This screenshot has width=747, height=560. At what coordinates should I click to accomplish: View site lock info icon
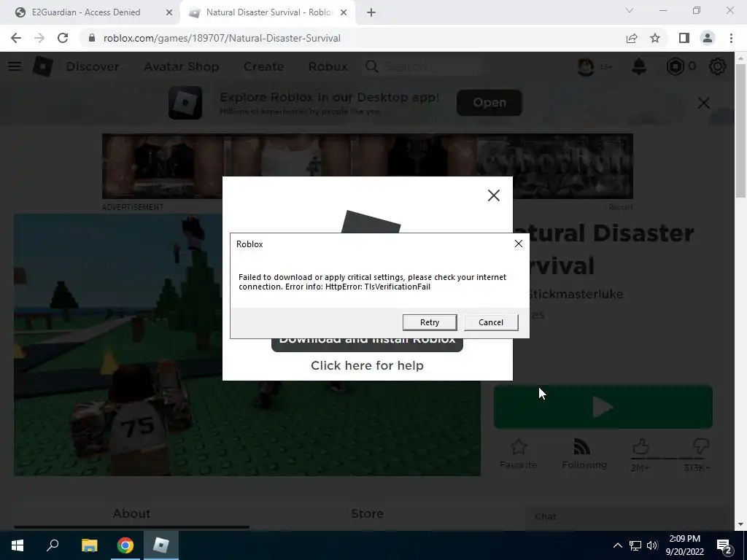pos(92,38)
